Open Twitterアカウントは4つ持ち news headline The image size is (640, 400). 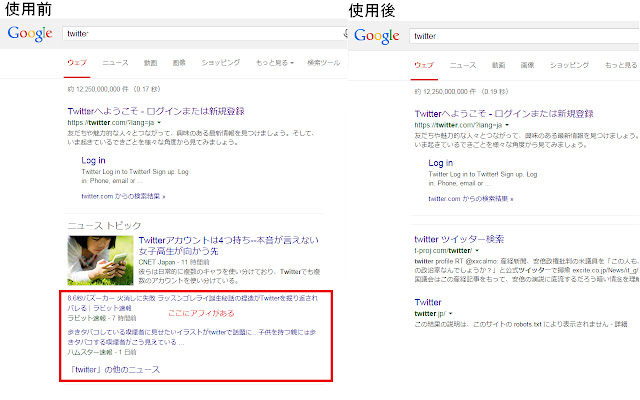pos(229,245)
